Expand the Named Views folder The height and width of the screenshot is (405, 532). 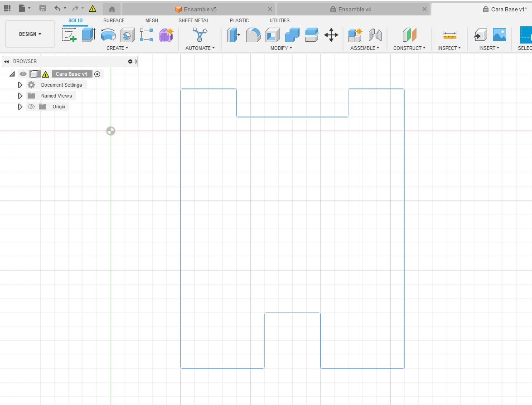pyautogui.click(x=20, y=96)
